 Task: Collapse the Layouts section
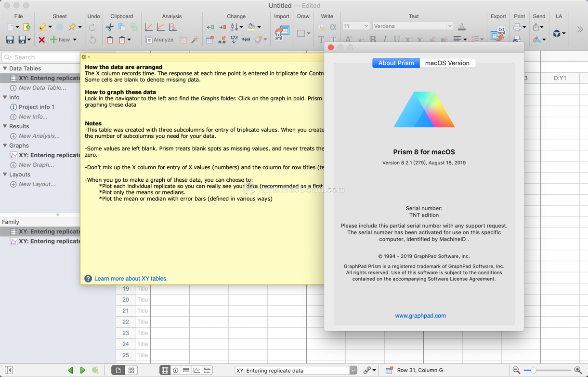pyautogui.click(x=5, y=175)
